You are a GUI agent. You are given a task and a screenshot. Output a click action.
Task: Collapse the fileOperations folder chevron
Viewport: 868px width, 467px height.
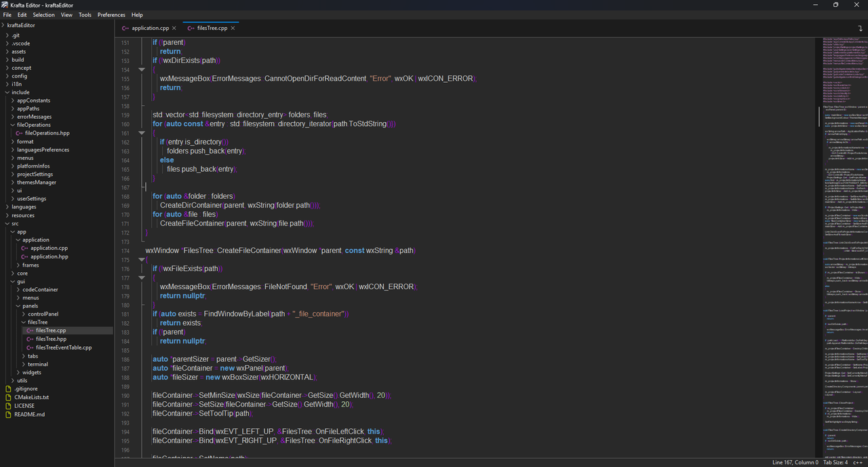[13, 125]
